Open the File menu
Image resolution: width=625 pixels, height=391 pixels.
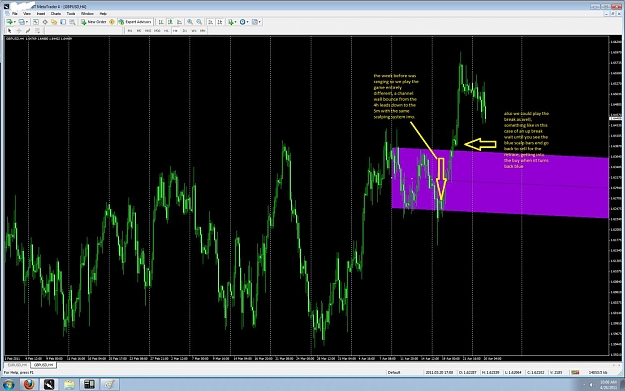tap(14, 14)
